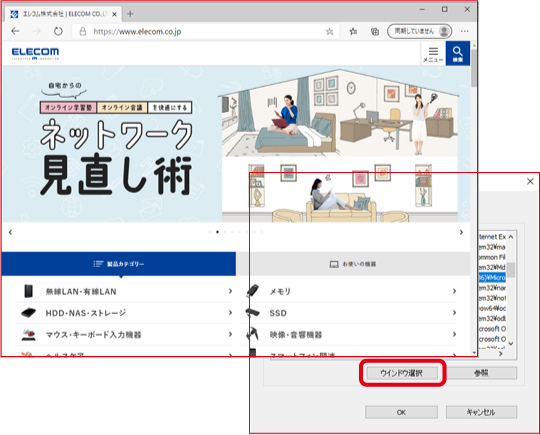Click the ウインドウ選択 button
This screenshot has width=540, height=435.
(402, 373)
